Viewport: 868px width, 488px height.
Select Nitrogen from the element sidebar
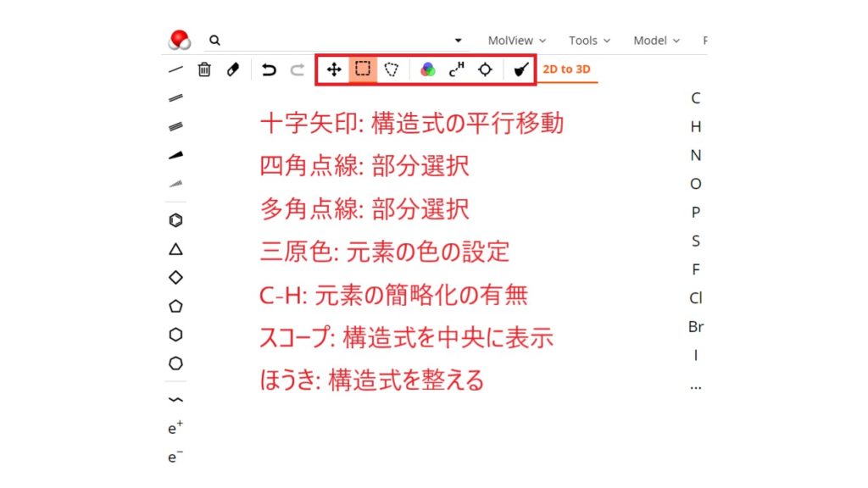click(695, 155)
